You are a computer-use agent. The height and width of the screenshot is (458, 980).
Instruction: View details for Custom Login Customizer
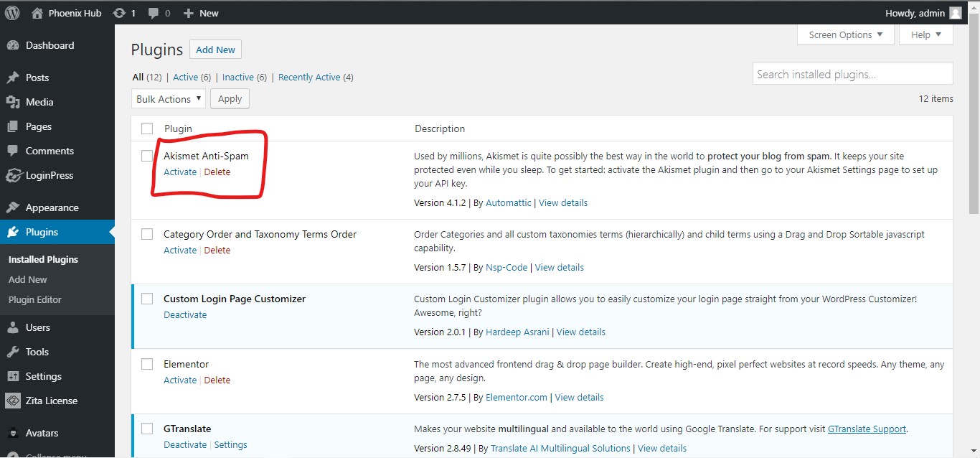tap(581, 332)
